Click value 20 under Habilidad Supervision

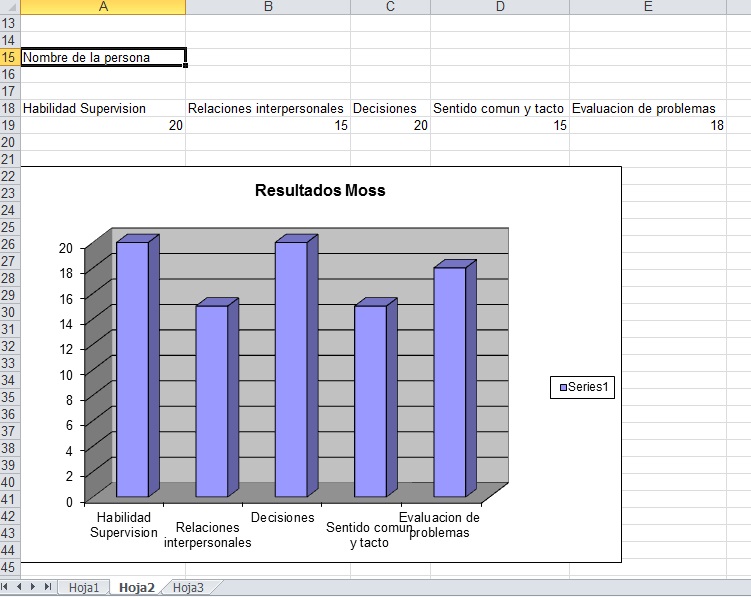click(x=103, y=126)
